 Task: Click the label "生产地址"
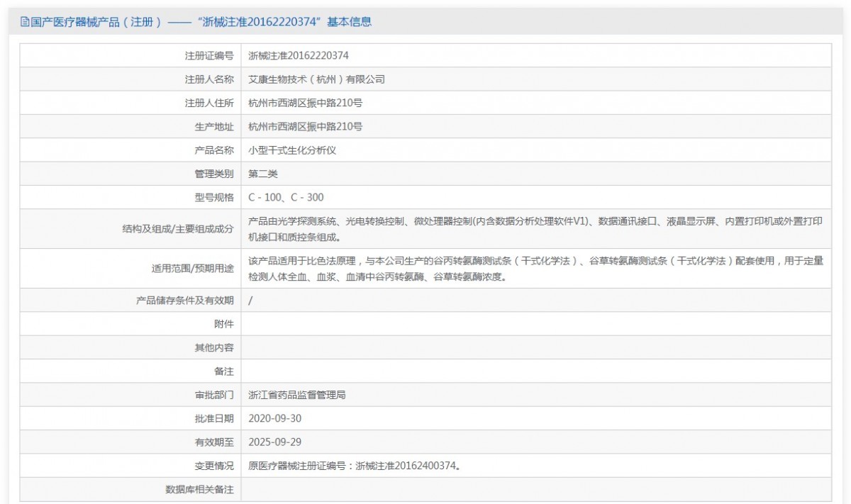coord(214,127)
